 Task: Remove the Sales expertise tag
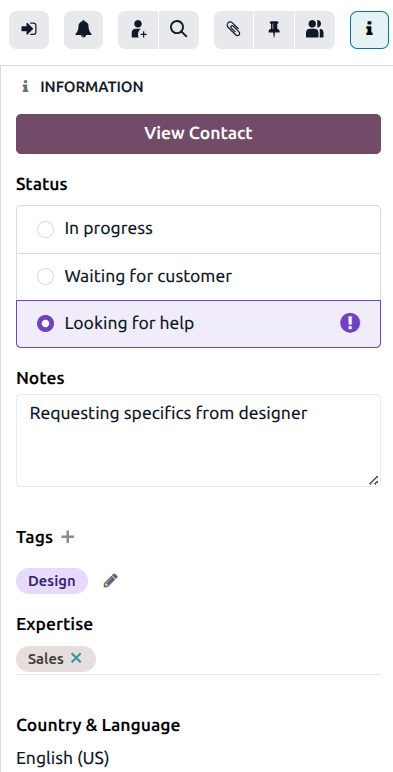pyautogui.click(x=76, y=658)
